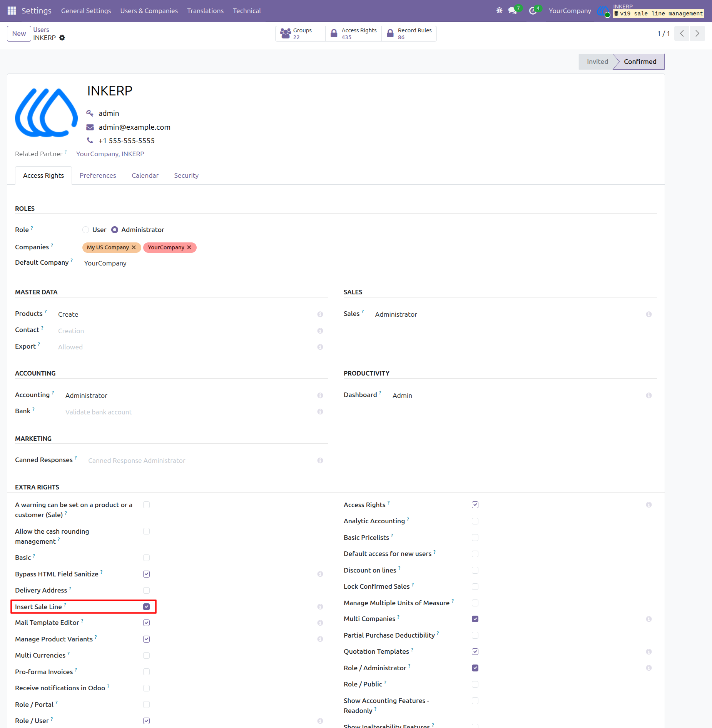This screenshot has width=712, height=728.
Task: Show info for the Products right
Action: click(x=320, y=314)
